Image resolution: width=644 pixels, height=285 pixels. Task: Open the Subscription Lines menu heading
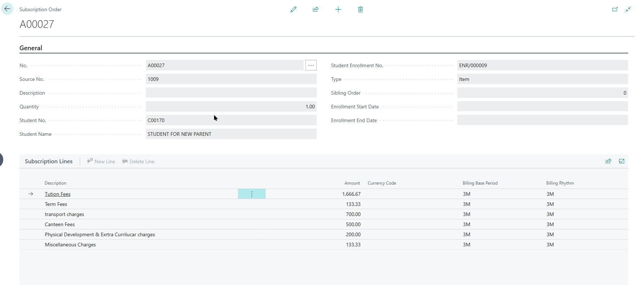point(49,161)
